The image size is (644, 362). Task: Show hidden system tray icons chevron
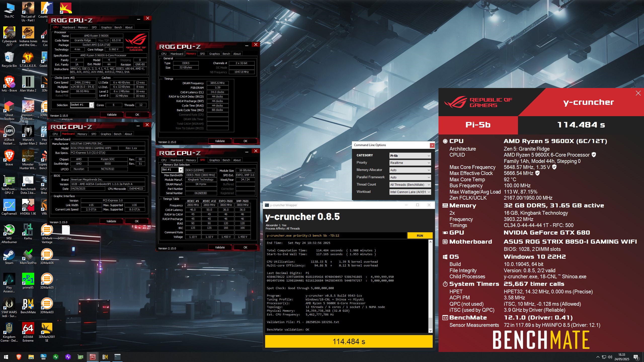click(598, 357)
